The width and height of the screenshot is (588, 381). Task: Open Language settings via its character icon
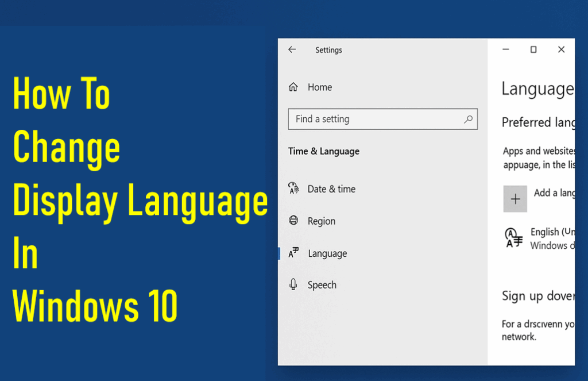293,253
